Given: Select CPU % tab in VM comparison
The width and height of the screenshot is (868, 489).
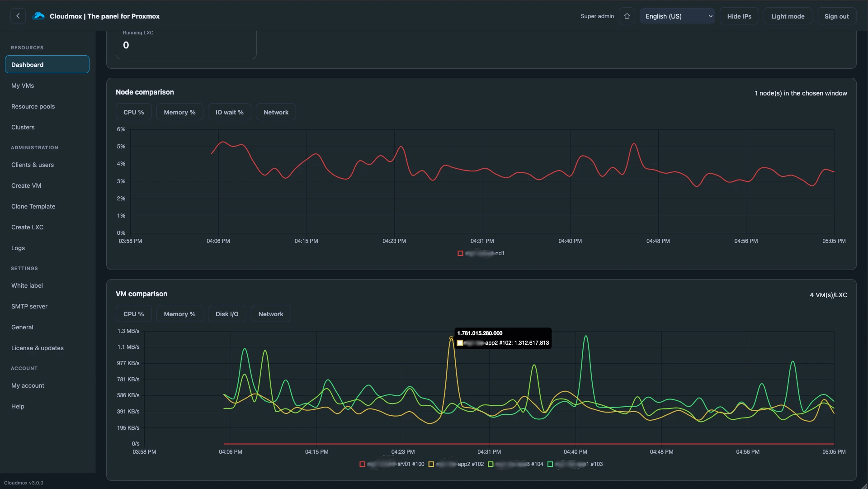Looking at the screenshot, I should pyautogui.click(x=133, y=314).
